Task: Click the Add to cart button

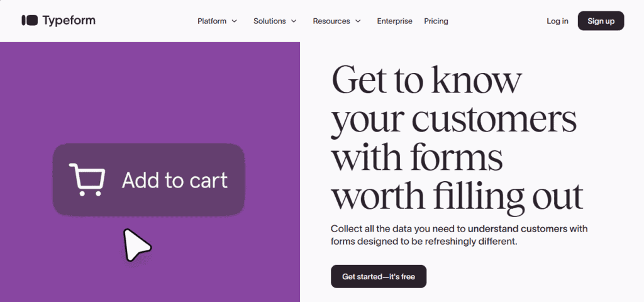Action: [148, 179]
